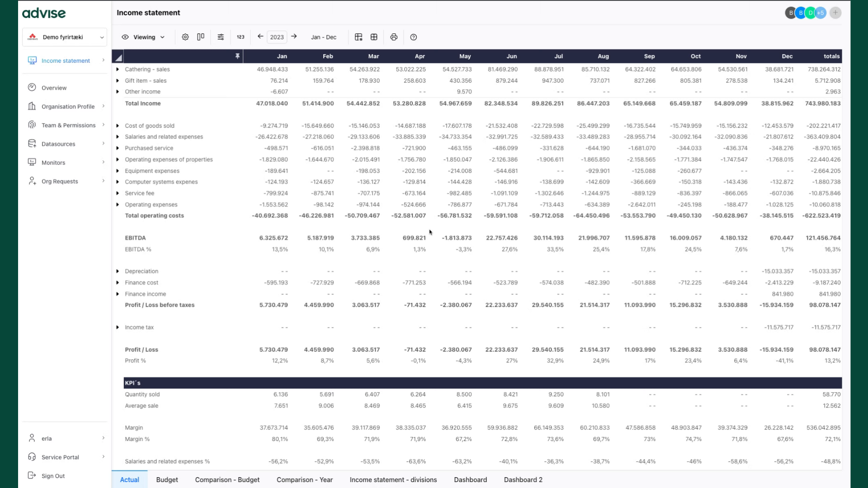Click Sign Out in sidebar

point(53,476)
